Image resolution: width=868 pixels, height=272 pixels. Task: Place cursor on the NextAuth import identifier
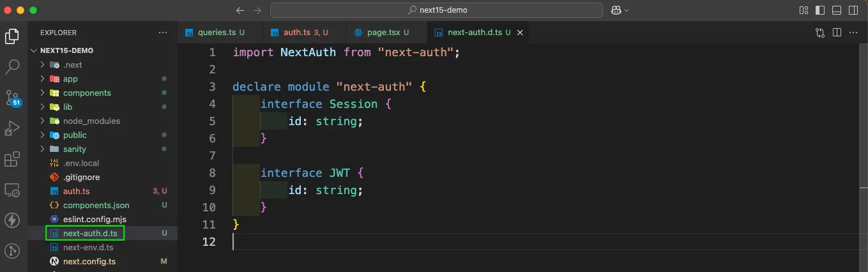coord(308,52)
